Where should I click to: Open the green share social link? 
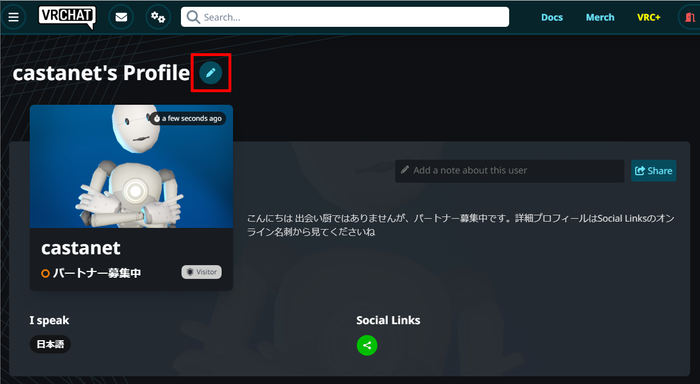pyautogui.click(x=367, y=345)
